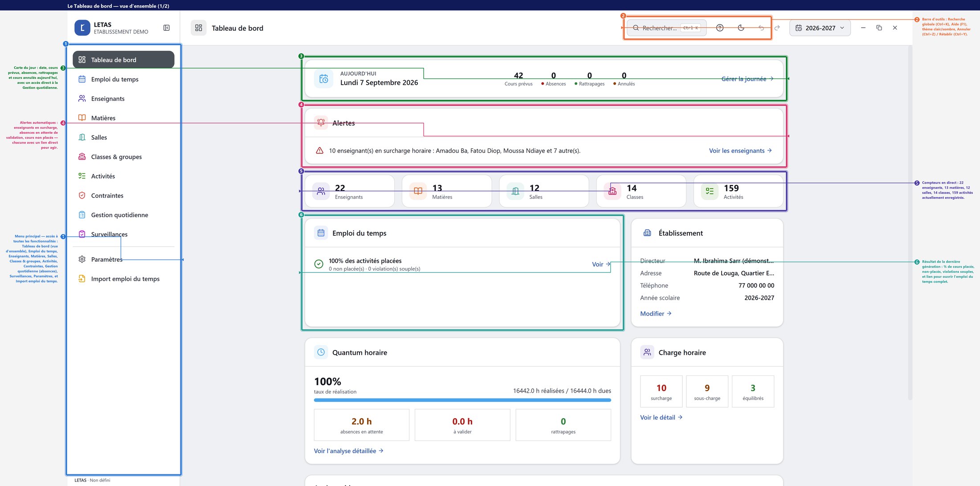Open Emploi du temps from the sidebar
The image size is (980, 486).
coord(123,79)
